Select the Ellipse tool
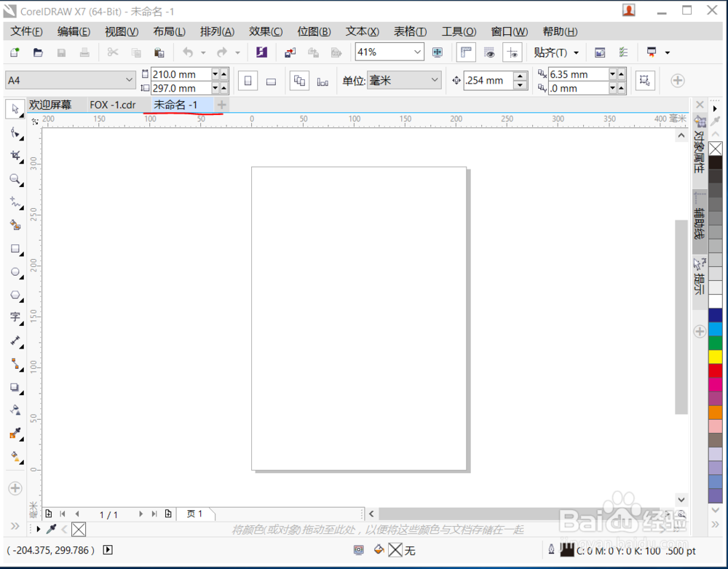The width and height of the screenshot is (728, 569). click(x=15, y=272)
